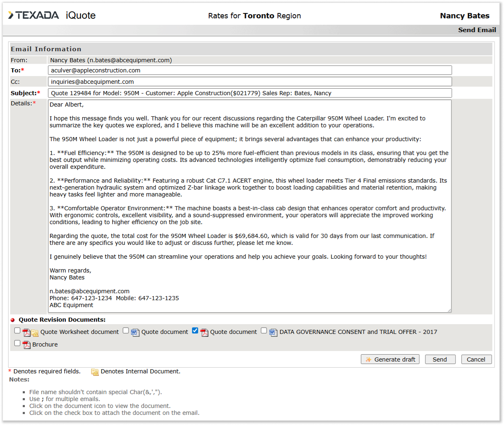504x425 pixels.
Task: Click the Texada iQuote logo
Action: [x=52, y=15]
